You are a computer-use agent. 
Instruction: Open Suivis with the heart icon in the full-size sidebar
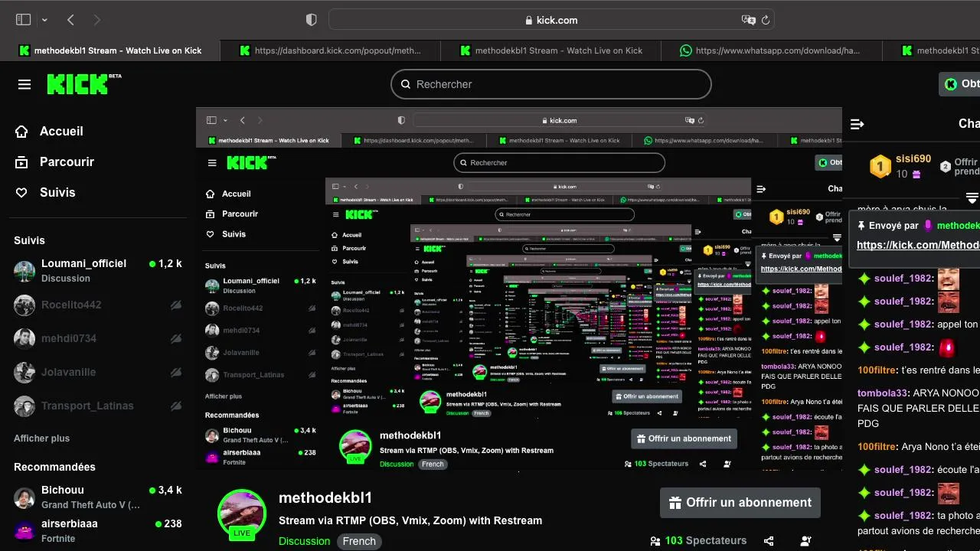click(57, 192)
